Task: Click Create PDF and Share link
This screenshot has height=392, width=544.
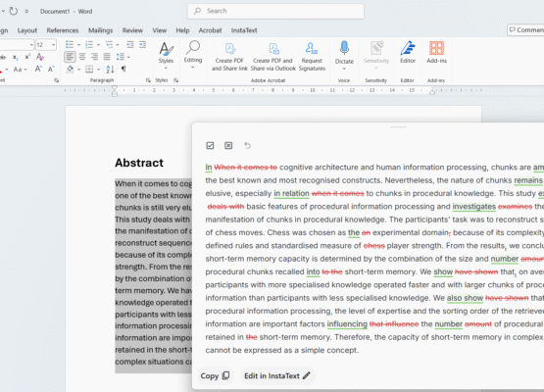Action: tap(229, 57)
